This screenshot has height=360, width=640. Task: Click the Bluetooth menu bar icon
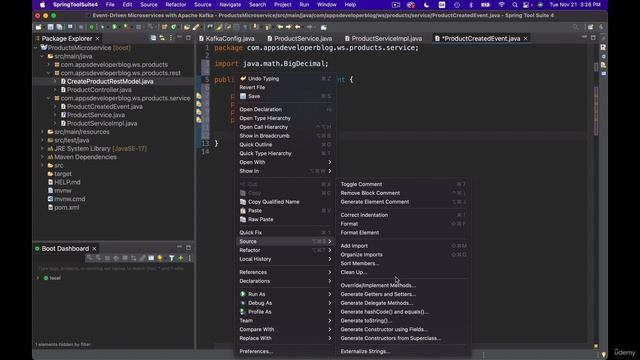coord(471,5)
